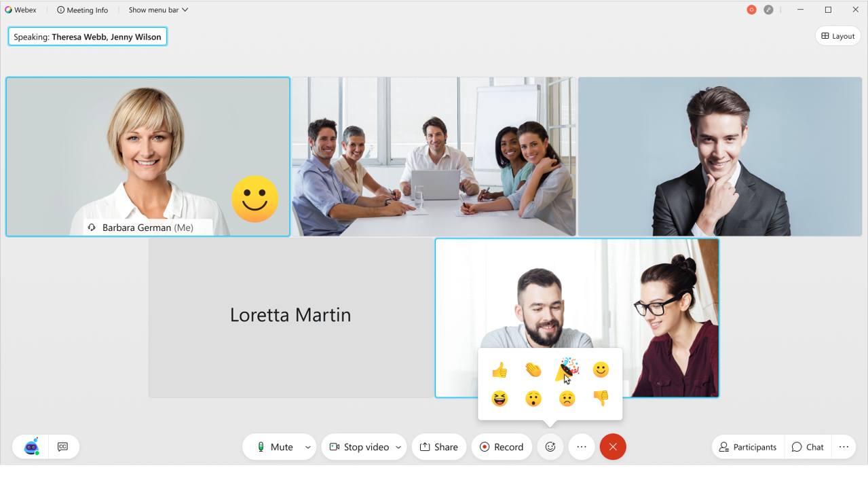Send the thumbs up reaction
This screenshot has width=868, height=489.
(x=499, y=369)
